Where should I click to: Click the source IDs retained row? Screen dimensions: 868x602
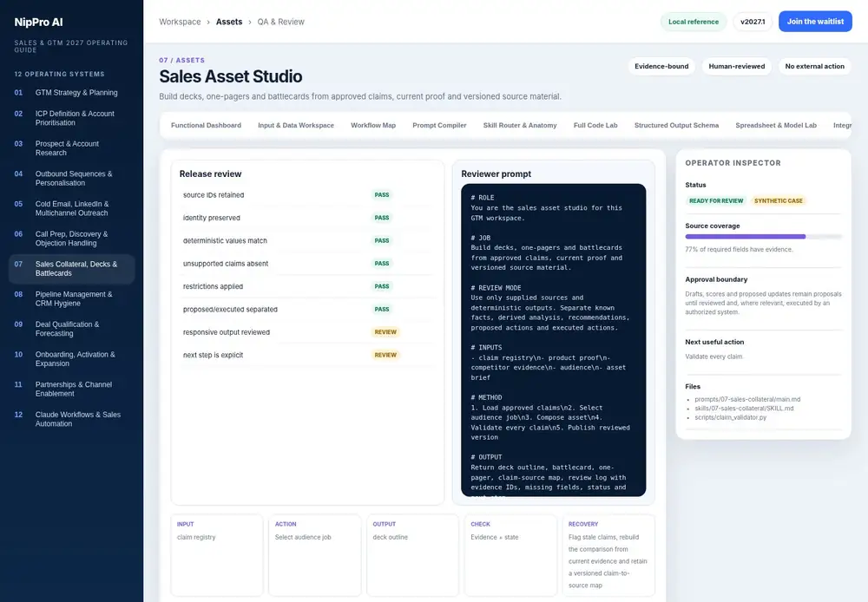307,195
